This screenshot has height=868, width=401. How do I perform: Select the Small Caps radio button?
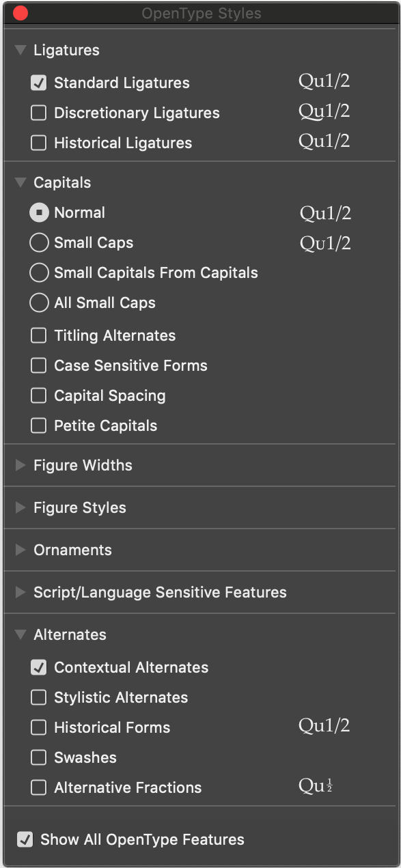pos(40,242)
